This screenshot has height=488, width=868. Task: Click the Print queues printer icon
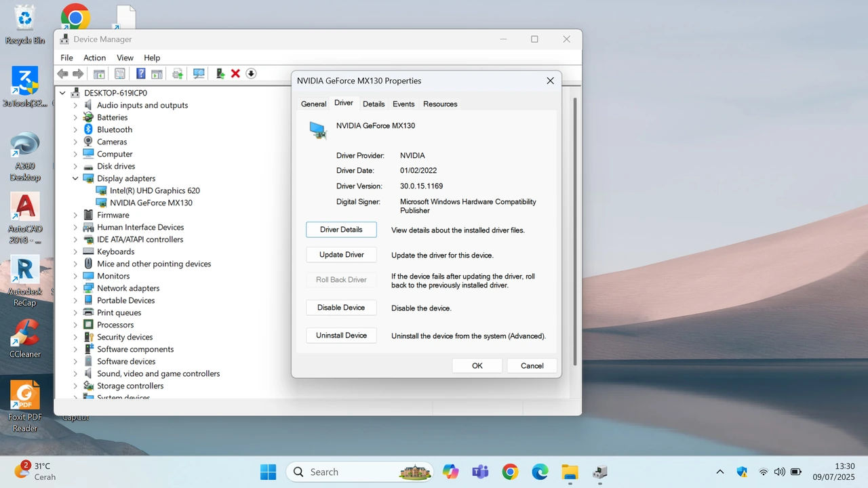(x=88, y=312)
